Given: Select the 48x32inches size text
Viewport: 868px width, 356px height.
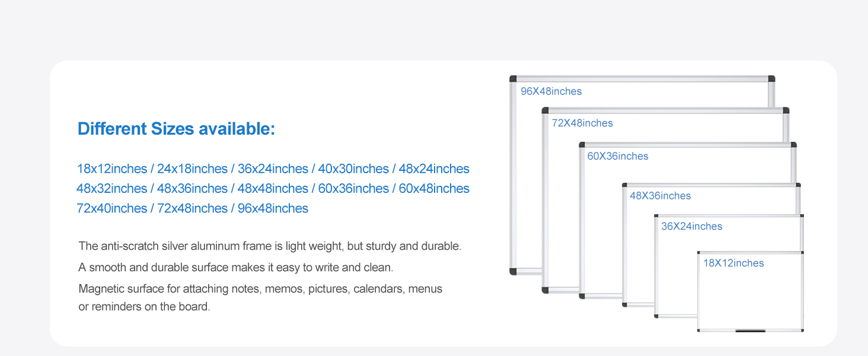Looking at the screenshot, I should pyautogui.click(x=112, y=189).
